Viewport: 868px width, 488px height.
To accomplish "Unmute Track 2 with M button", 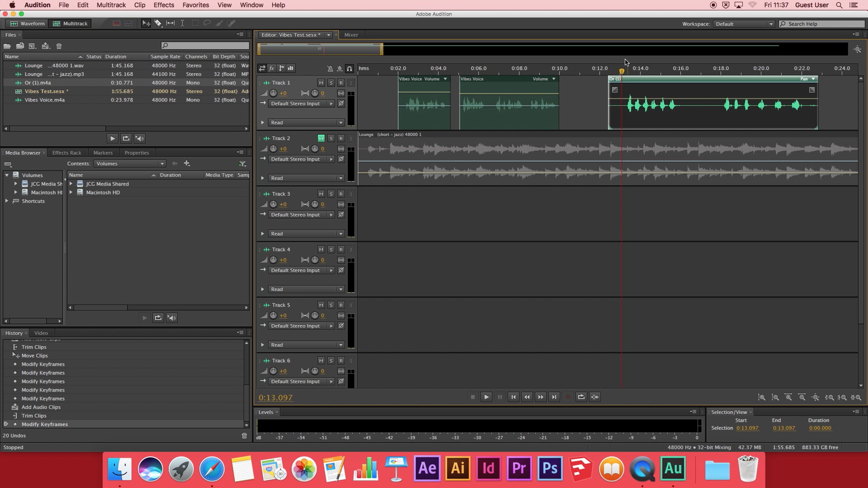I will coord(321,138).
